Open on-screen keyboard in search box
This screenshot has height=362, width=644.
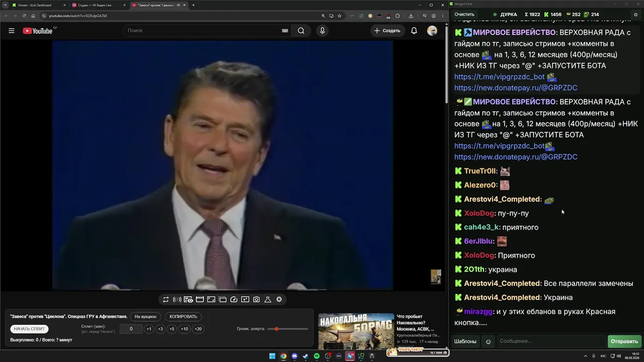pyautogui.click(x=285, y=31)
